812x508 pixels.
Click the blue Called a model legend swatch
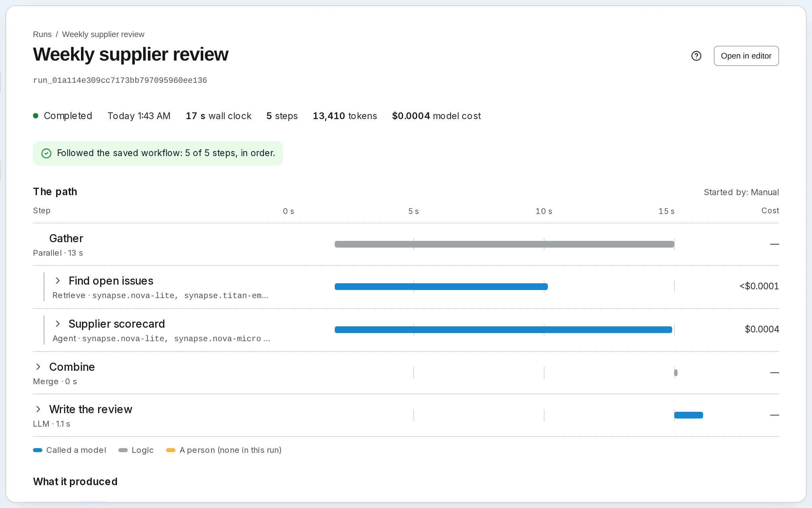(38, 450)
